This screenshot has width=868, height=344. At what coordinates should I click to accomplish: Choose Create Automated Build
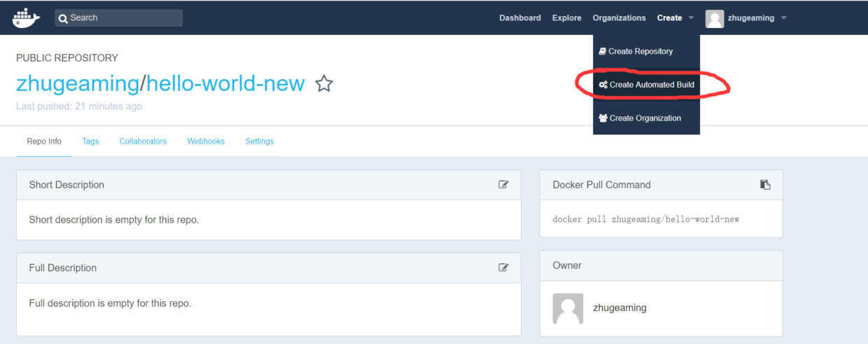(x=646, y=85)
